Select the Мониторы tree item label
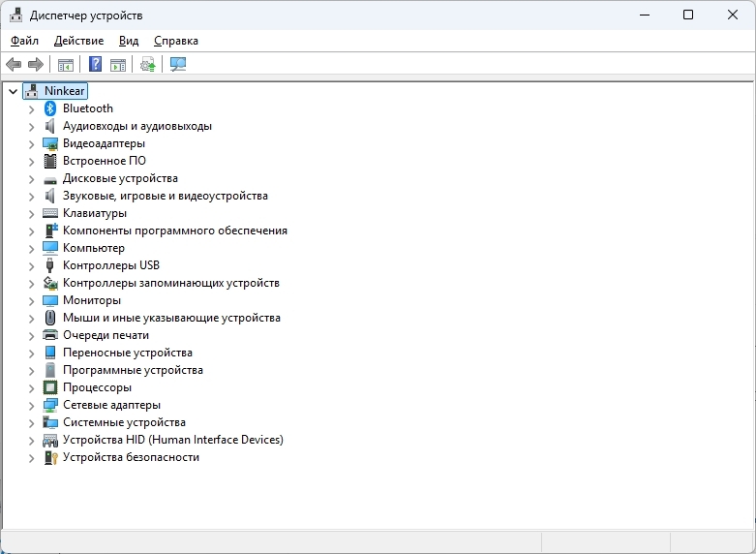756x554 pixels. [x=92, y=300]
